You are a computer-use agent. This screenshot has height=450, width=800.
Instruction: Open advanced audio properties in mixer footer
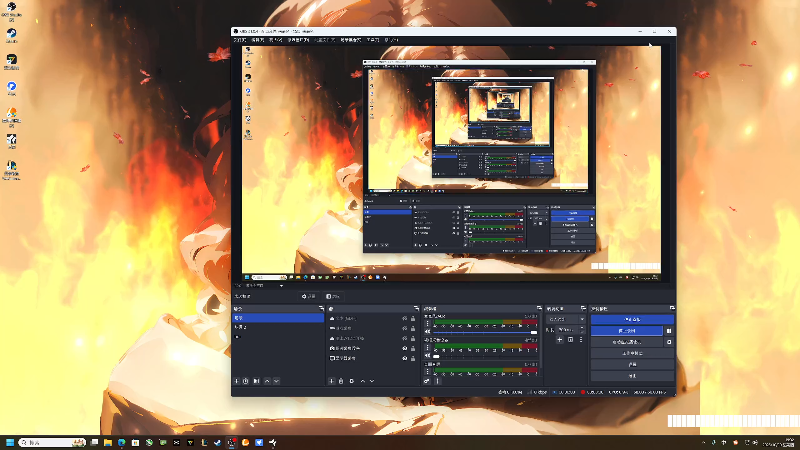427,381
